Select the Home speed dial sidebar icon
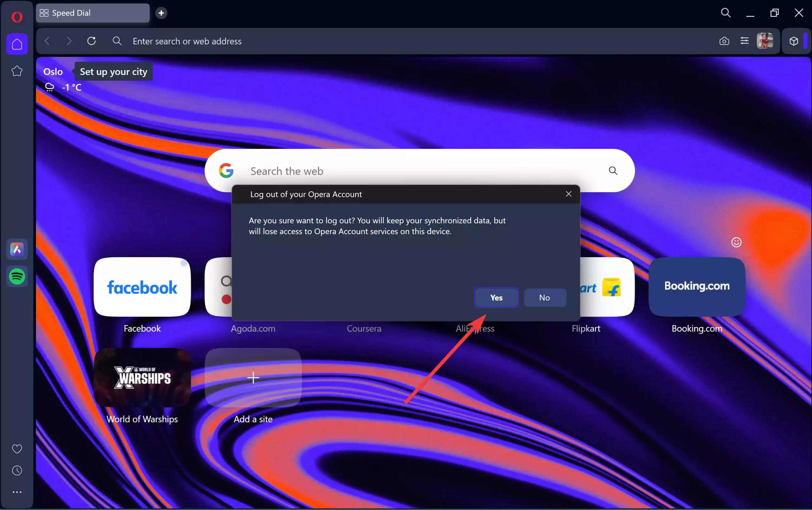The image size is (812, 510). [17, 44]
